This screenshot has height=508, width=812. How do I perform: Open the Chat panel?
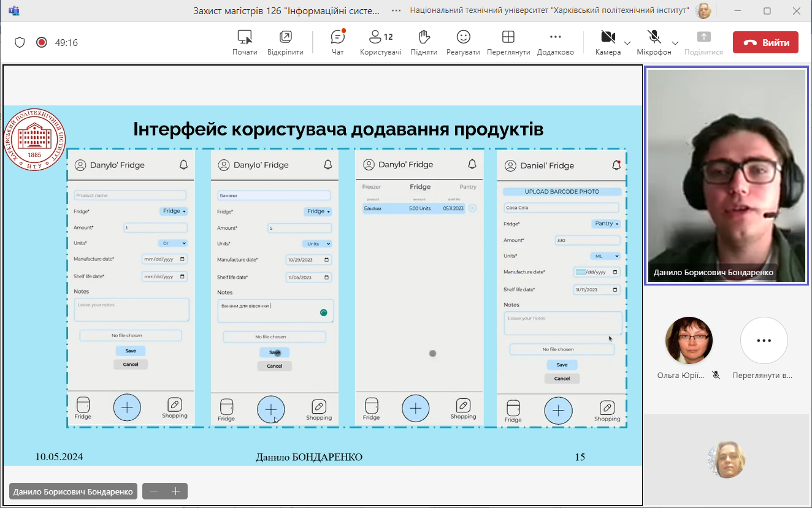337,42
